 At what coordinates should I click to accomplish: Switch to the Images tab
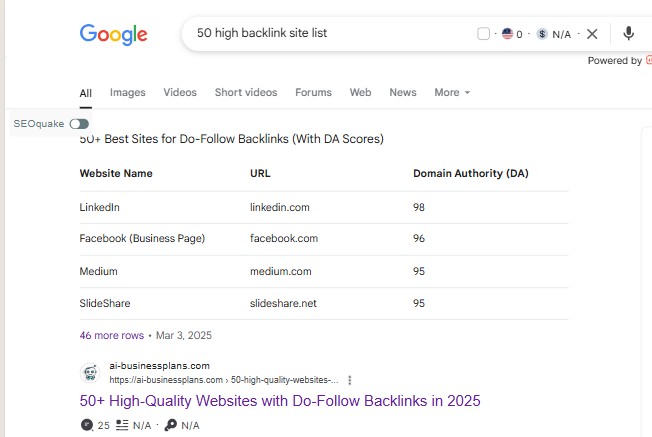(x=128, y=92)
